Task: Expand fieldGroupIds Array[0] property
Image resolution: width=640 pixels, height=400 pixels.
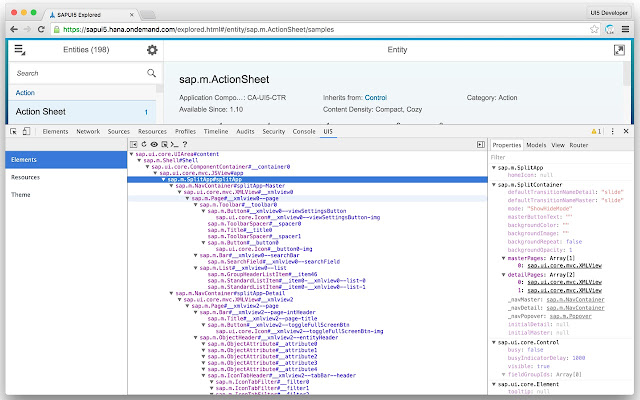Action: click(503, 374)
